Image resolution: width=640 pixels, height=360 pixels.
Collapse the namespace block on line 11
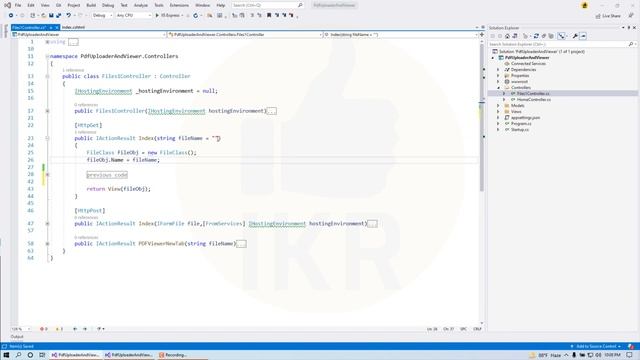[47, 56]
